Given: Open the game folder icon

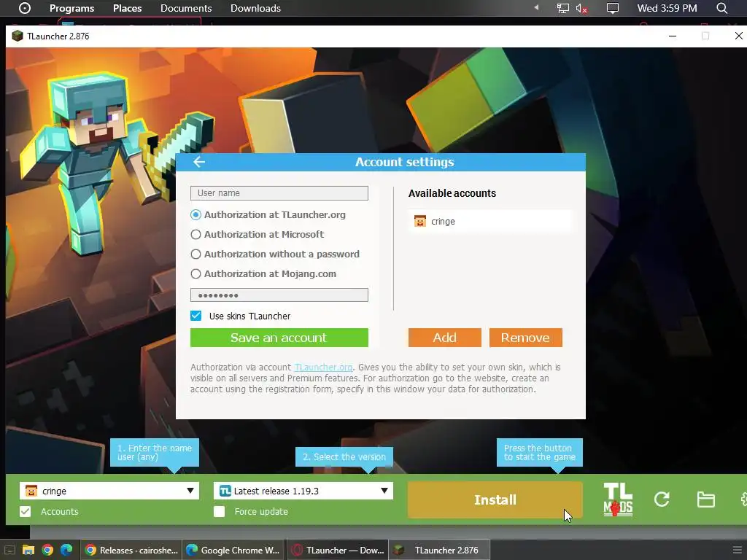Looking at the screenshot, I should [705, 499].
